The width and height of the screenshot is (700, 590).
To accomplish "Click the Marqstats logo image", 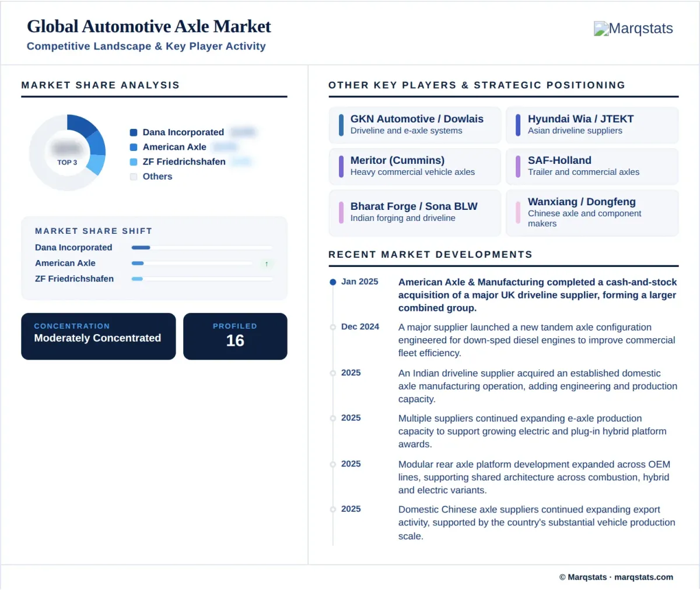I will 633,29.
